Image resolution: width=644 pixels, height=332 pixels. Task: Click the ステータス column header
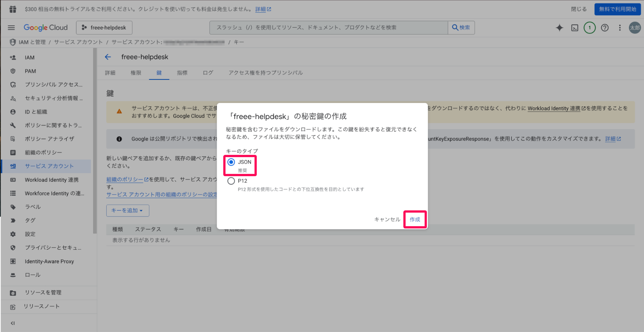(x=148, y=229)
